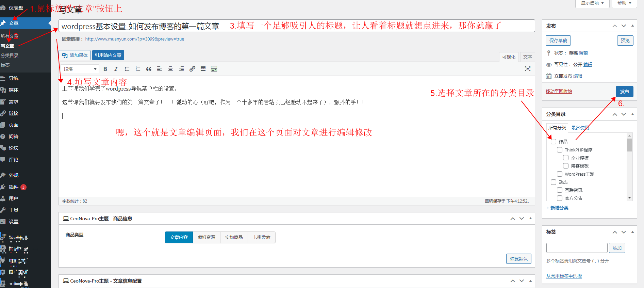Viewport: 644px width, 288px height.
Task: Open the permalink preview URL
Action: [135, 39]
